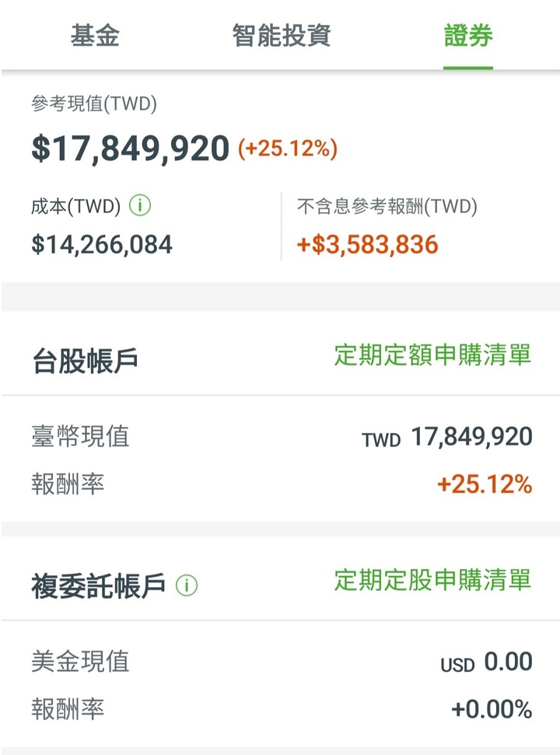560x755 pixels.
Task: Select the 證券 tab
Action: [x=468, y=36]
